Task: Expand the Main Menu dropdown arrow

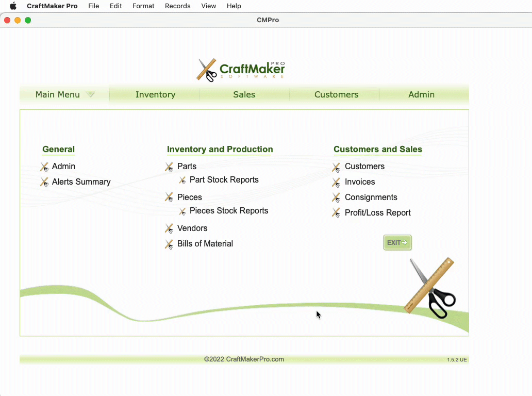Action: (x=90, y=94)
